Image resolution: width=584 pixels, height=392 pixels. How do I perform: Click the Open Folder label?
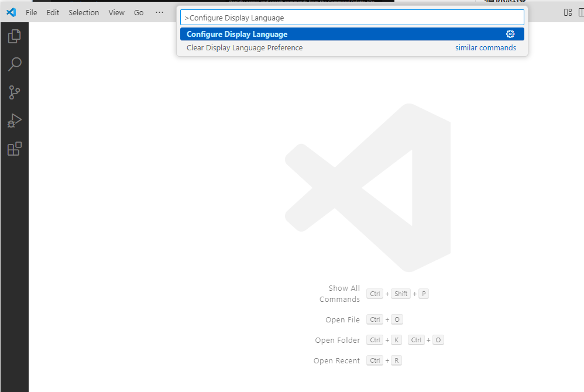coord(338,341)
